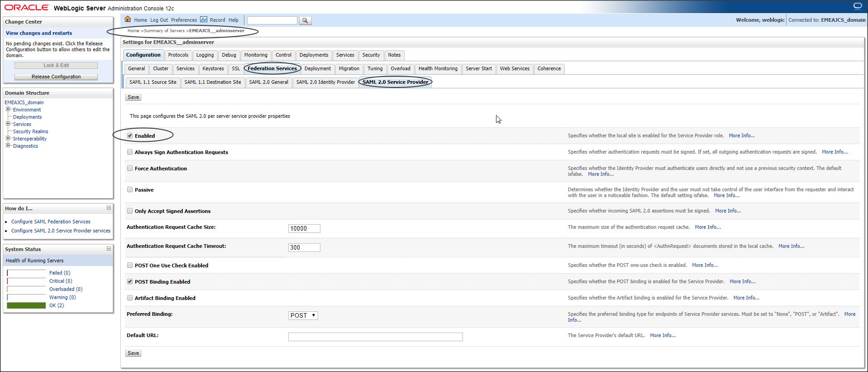Switch to SAML 2.0 Identity Provider tab

[x=325, y=82]
